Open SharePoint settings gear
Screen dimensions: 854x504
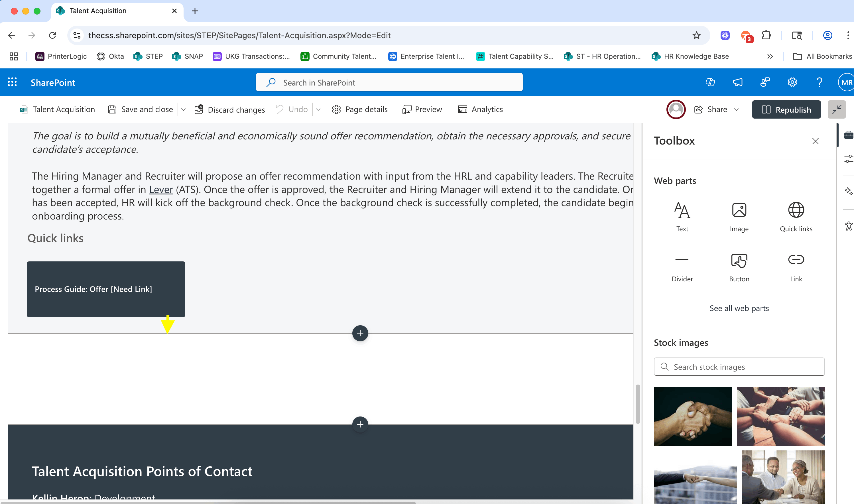[792, 82]
